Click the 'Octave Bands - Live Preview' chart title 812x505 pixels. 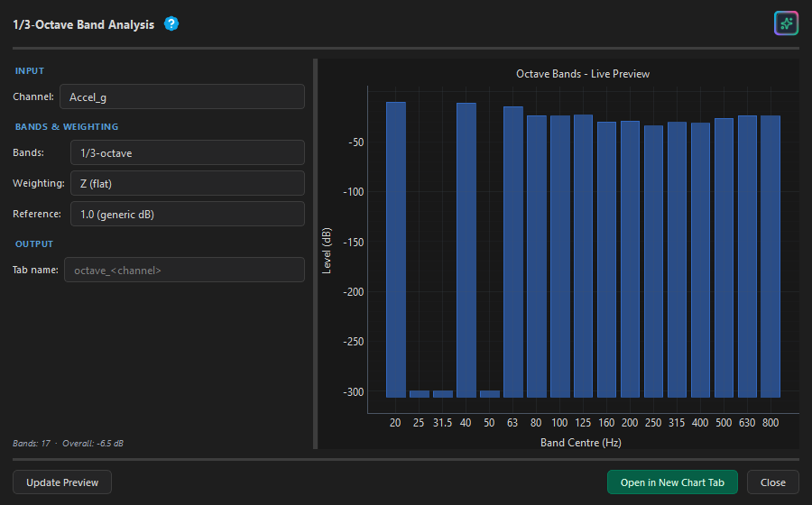[x=583, y=74]
